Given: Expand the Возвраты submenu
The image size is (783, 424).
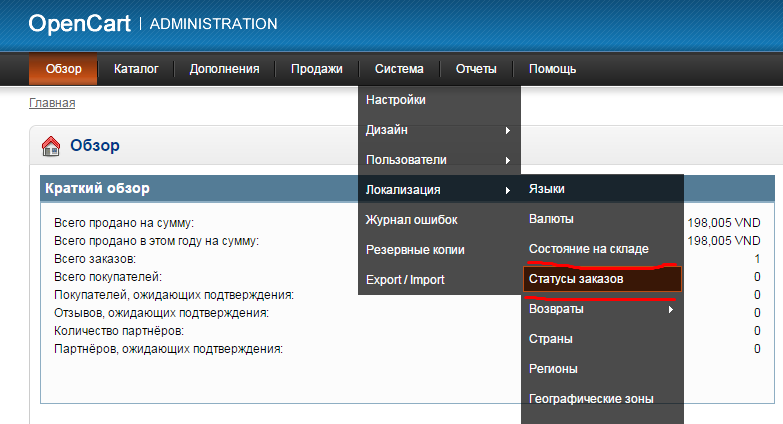Looking at the screenshot, I should point(602,309).
